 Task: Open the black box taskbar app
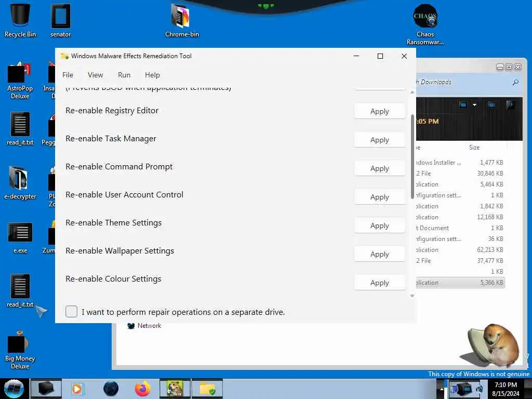[x=46, y=389]
